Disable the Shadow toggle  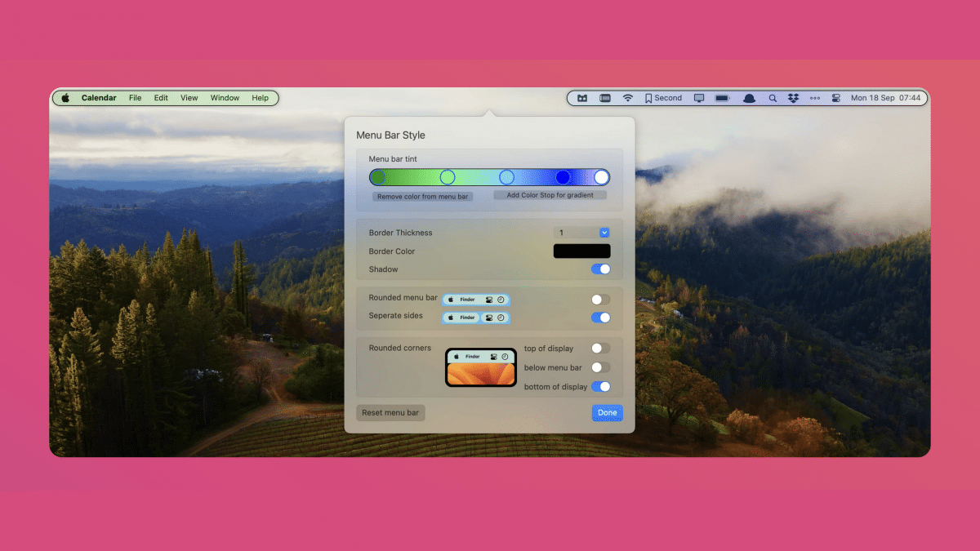[x=600, y=269]
